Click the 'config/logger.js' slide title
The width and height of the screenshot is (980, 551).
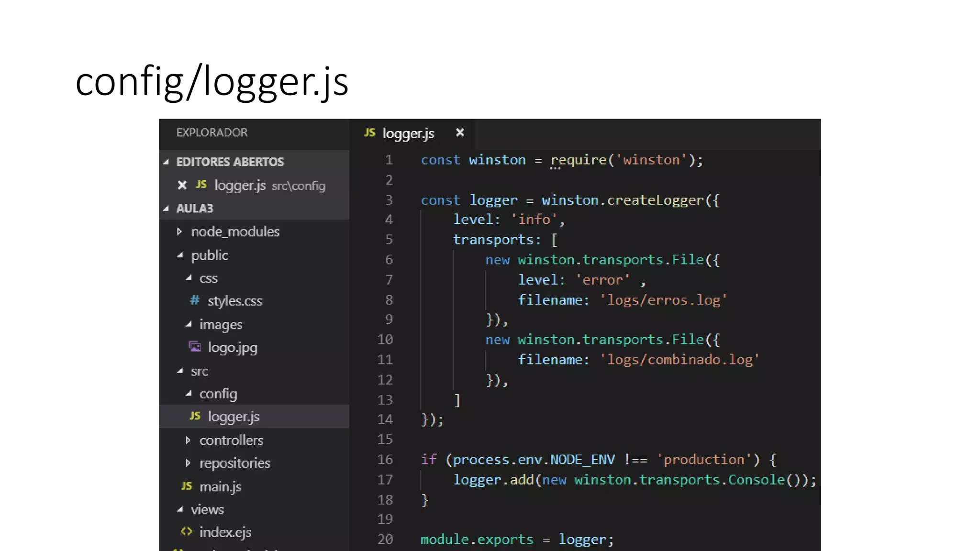click(212, 82)
